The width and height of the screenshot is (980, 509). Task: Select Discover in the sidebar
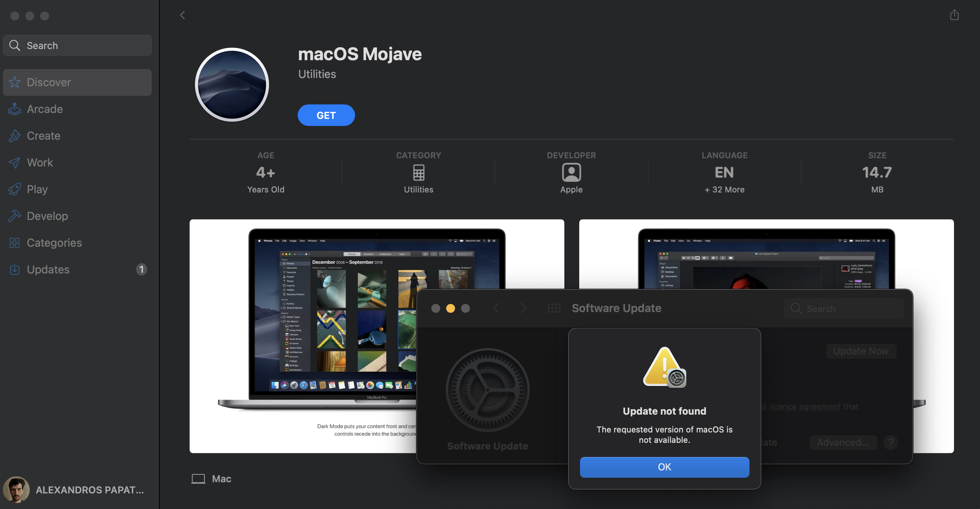pyautogui.click(x=49, y=82)
